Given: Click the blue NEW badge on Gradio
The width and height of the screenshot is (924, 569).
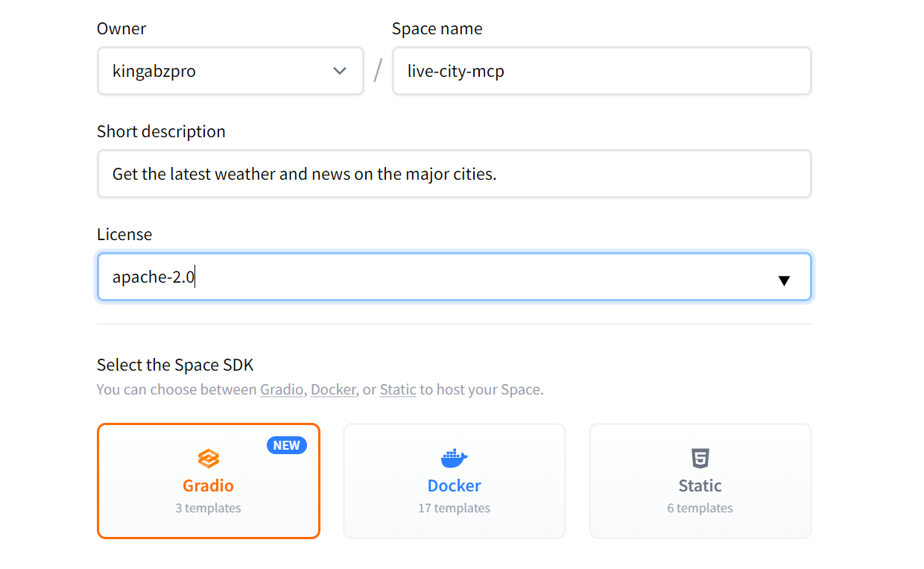Looking at the screenshot, I should pyautogui.click(x=286, y=445).
